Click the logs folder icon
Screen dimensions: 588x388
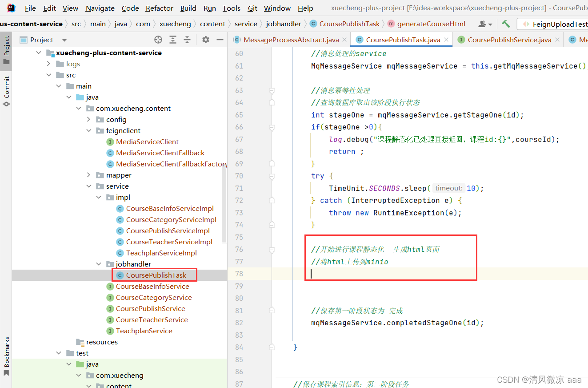60,64
